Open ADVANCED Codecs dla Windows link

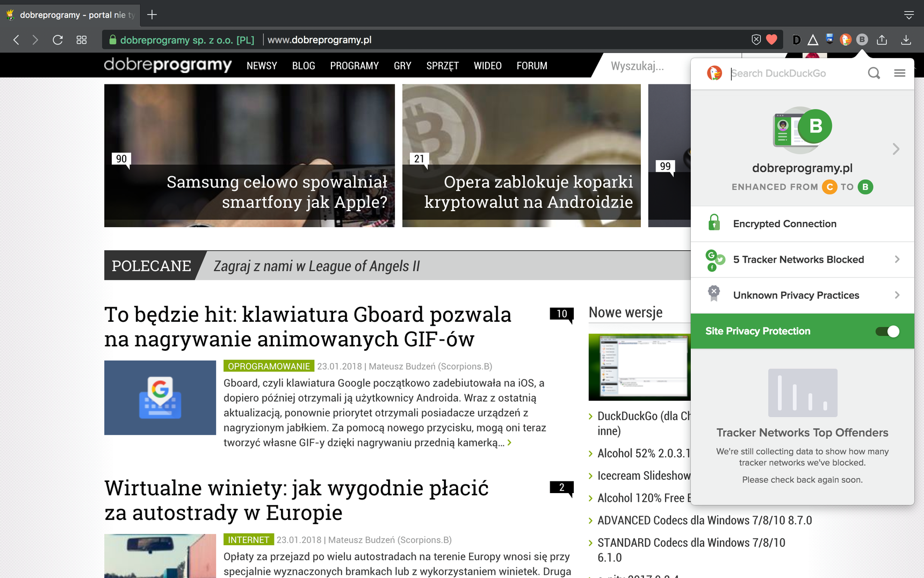pyautogui.click(x=705, y=520)
